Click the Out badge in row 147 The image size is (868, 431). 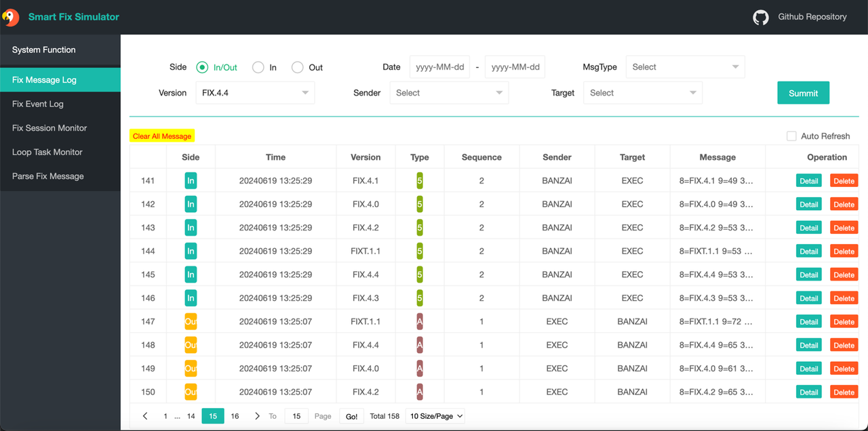pyautogui.click(x=191, y=322)
